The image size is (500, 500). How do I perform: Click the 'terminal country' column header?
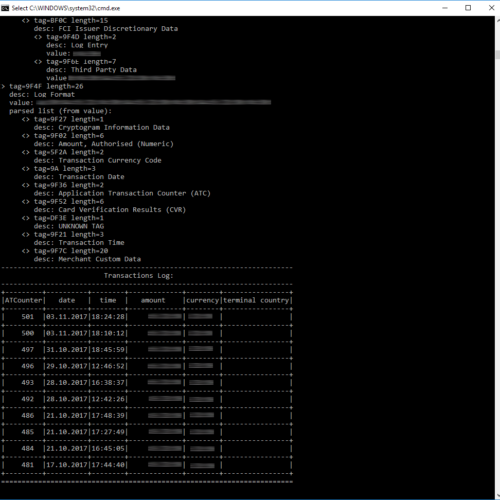coord(256,300)
